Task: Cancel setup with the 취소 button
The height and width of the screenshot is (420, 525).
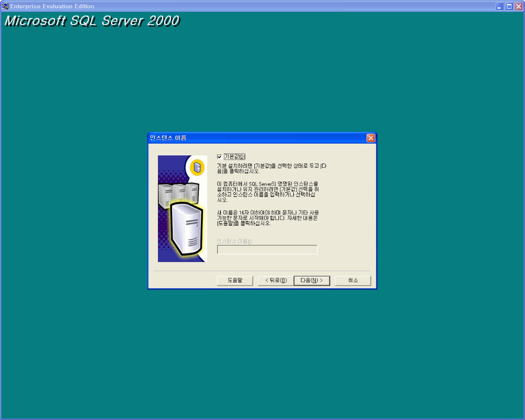Action: [353, 281]
